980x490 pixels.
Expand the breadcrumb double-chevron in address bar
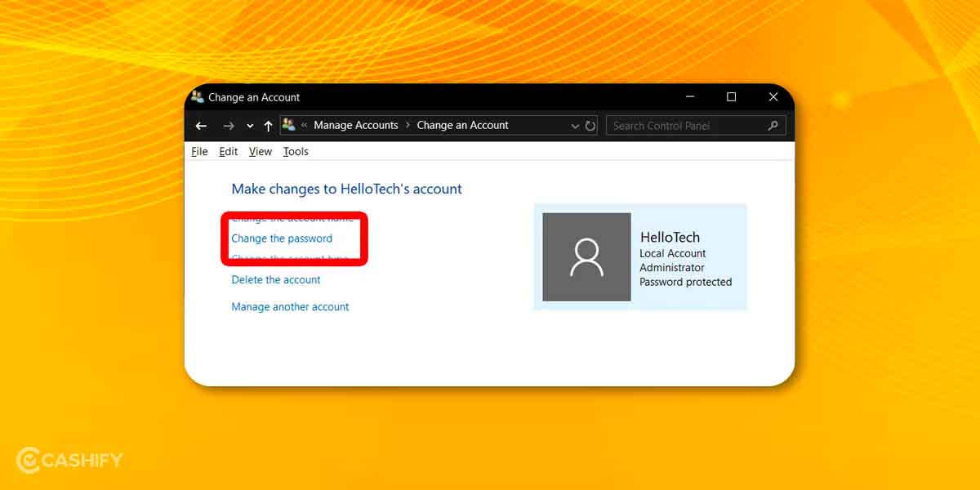click(x=305, y=125)
